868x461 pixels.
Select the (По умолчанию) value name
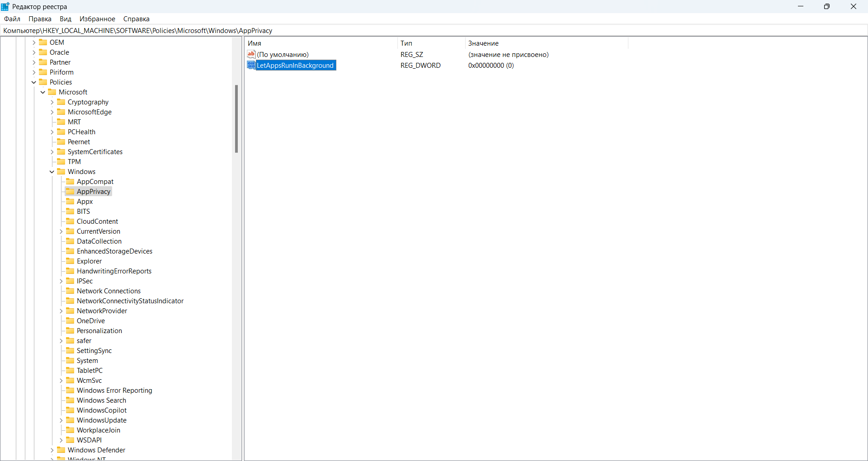click(x=283, y=55)
